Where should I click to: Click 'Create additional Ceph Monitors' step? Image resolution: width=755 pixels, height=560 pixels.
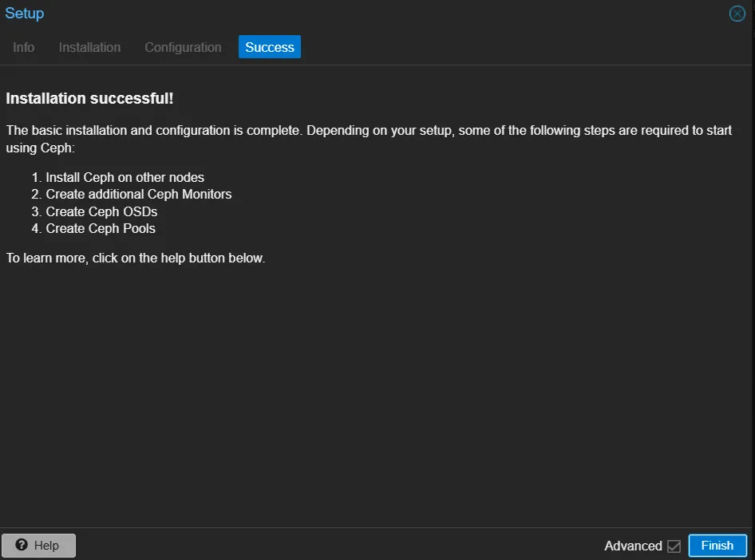pyautogui.click(x=139, y=195)
